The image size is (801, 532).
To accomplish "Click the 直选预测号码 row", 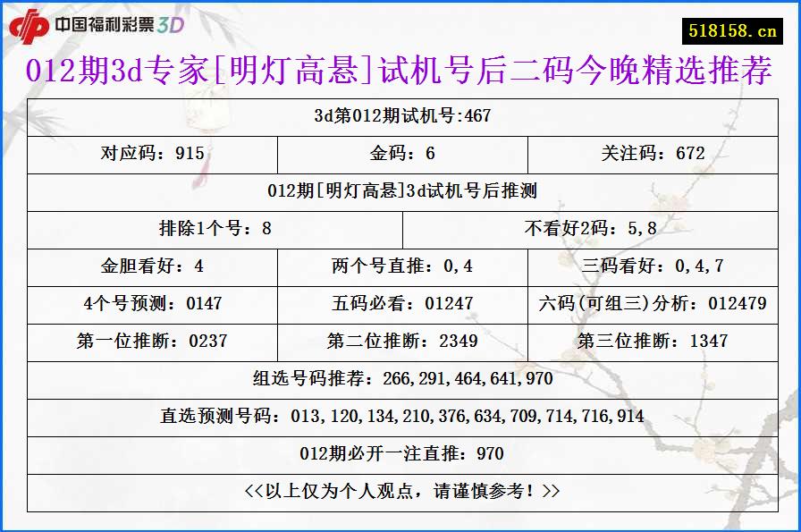I will 400,416.
